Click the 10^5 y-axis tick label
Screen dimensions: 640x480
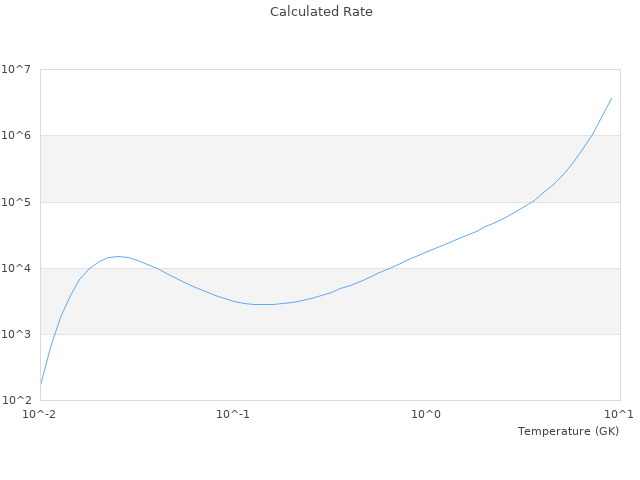coord(16,202)
